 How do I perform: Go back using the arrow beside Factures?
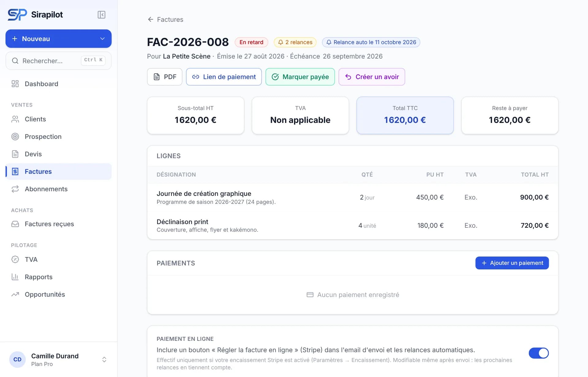(150, 19)
